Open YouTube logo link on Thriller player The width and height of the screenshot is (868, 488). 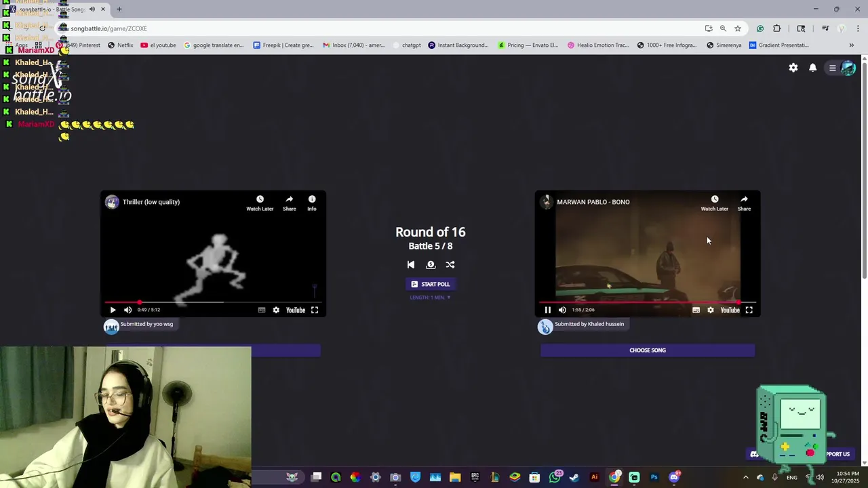pyautogui.click(x=296, y=310)
